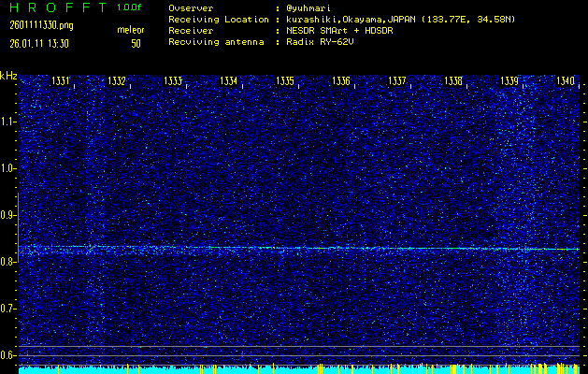
Task: Click the kHz axis unit label
Action: pos(8,75)
